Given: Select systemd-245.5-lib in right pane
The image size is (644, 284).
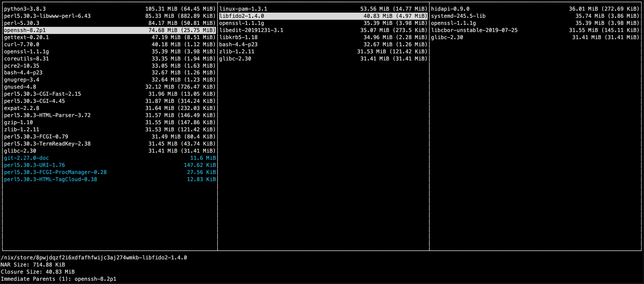Looking at the screenshot, I should click(535, 16).
